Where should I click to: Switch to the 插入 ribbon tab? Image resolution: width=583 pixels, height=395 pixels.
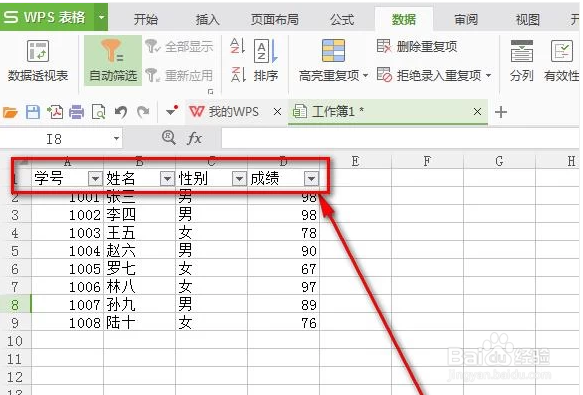(x=207, y=19)
